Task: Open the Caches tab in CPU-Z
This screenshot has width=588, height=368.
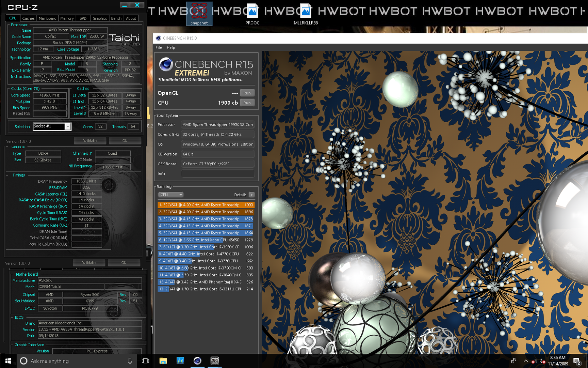Action: [28, 18]
